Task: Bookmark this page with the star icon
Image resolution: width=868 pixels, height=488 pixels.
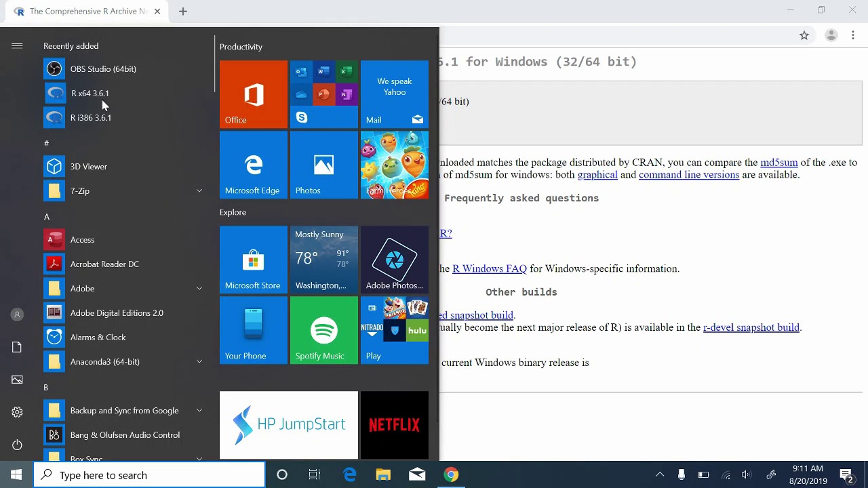Action: tap(804, 35)
